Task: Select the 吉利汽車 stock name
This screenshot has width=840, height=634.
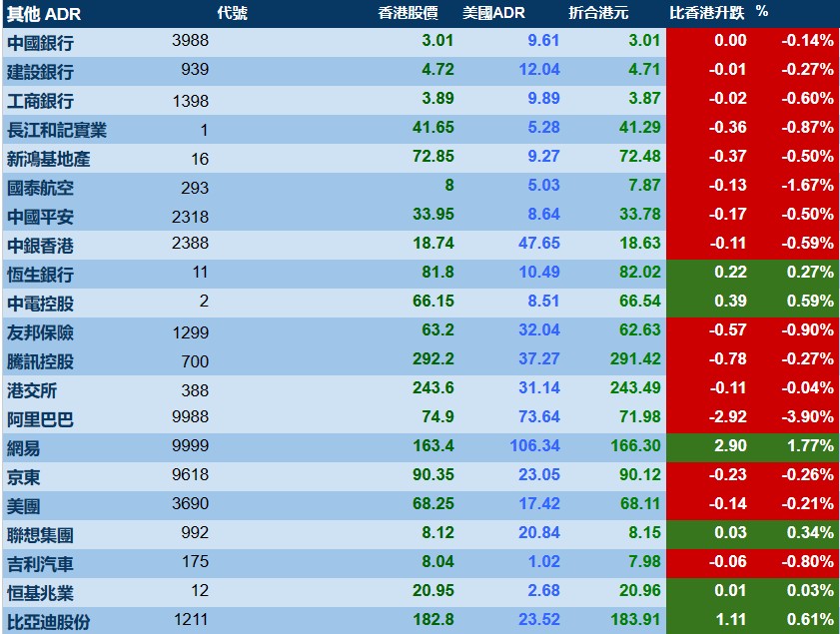Action: coord(40,564)
